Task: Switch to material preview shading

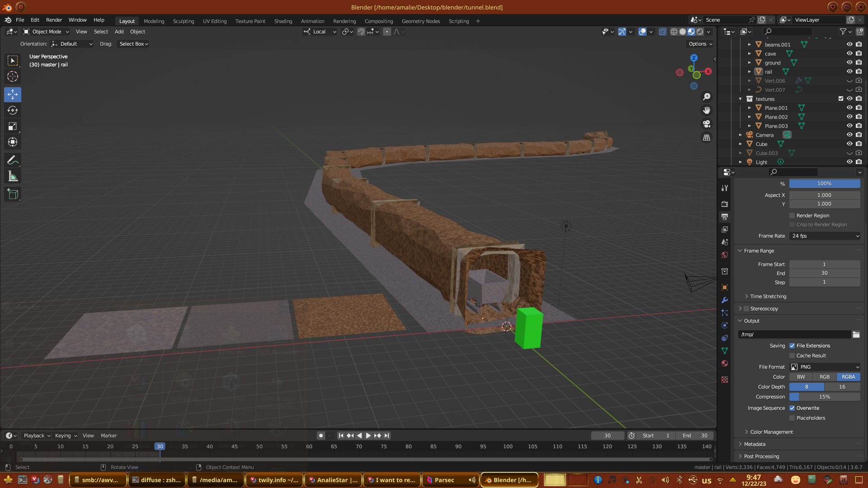Action: (691, 32)
